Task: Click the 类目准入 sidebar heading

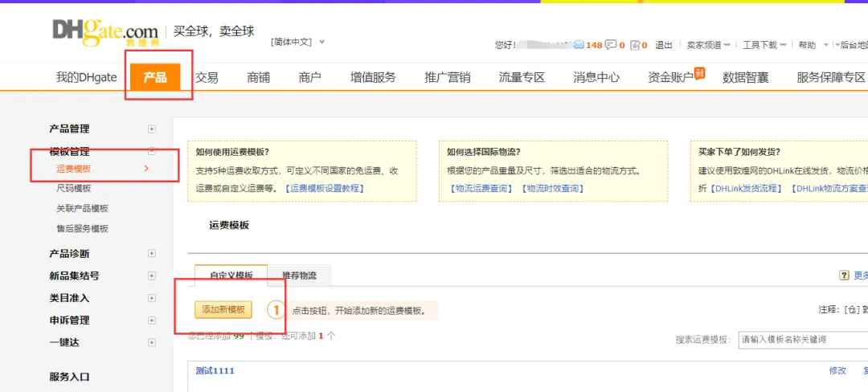Action: tap(69, 298)
